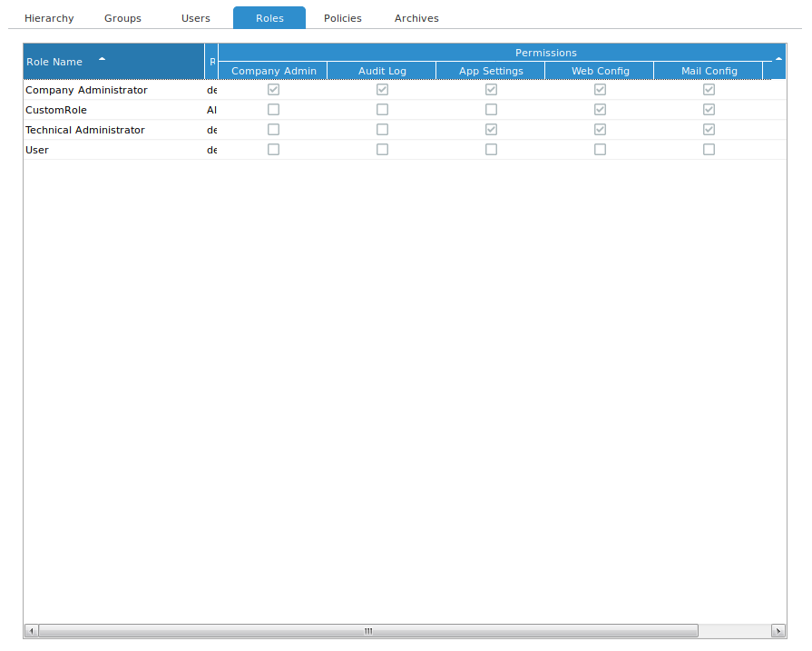Enable Audit Log permission for User
This screenshot has height=651, width=812.
point(382,149)
